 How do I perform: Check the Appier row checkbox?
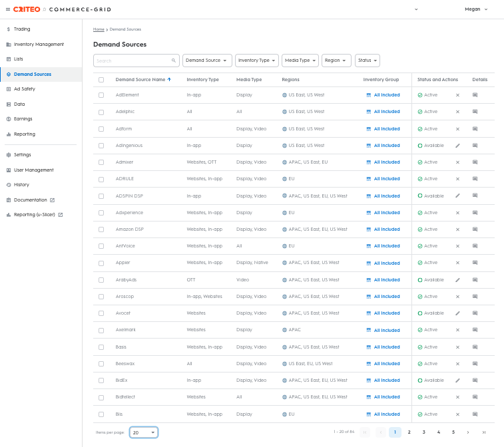click(101, 263)
